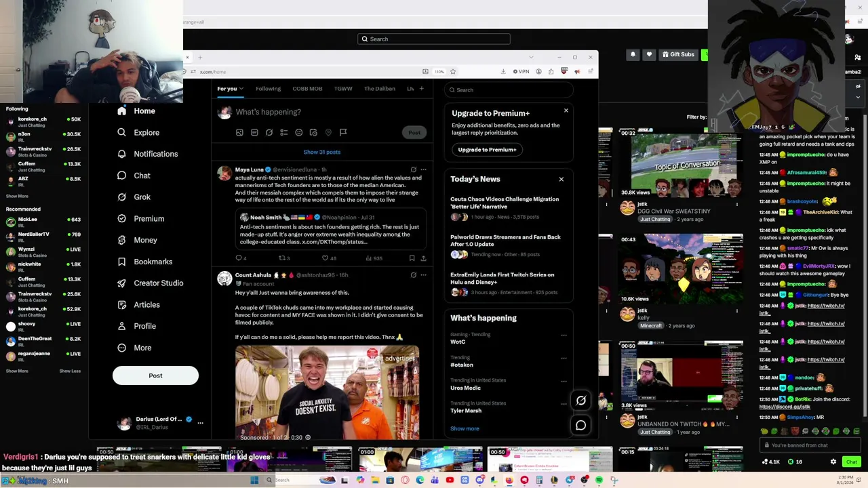Expand the For you tab dropdown
This screenshot has height=488, width=868.
tap(241, 89)
